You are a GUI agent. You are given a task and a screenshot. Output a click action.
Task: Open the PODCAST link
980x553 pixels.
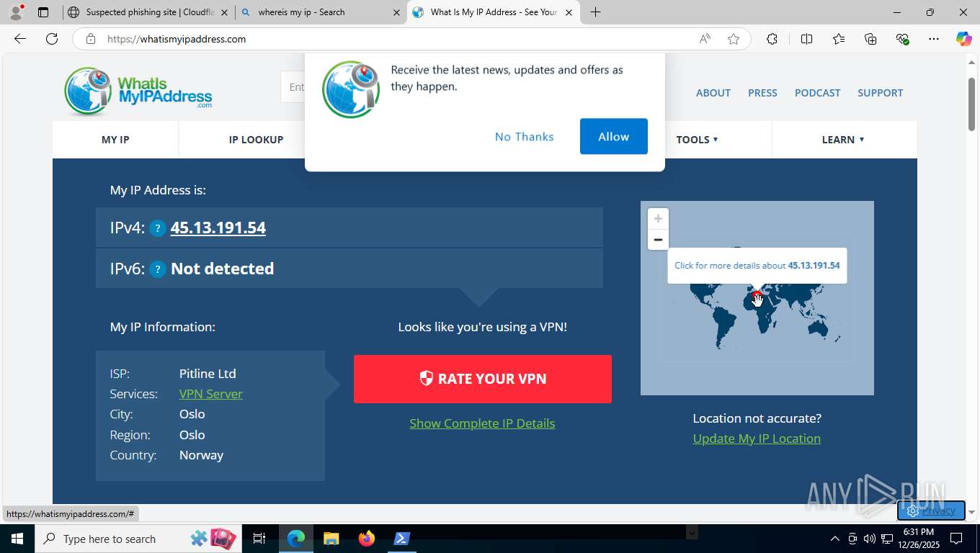coord(817,93)
